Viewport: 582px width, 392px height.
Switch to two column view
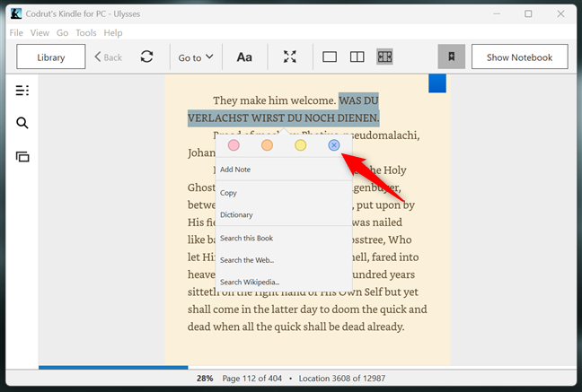click(x=357, y=57)
